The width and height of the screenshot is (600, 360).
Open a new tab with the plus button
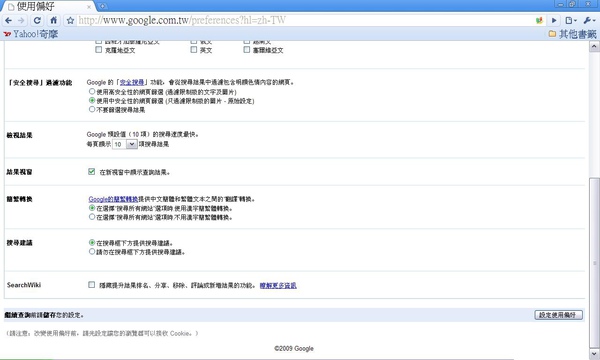coord(103,6)
